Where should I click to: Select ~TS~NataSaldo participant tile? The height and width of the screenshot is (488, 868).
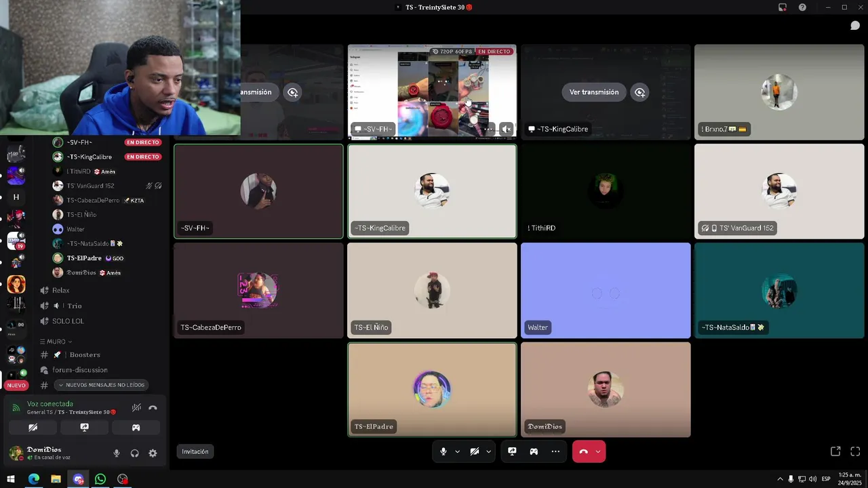779,291
